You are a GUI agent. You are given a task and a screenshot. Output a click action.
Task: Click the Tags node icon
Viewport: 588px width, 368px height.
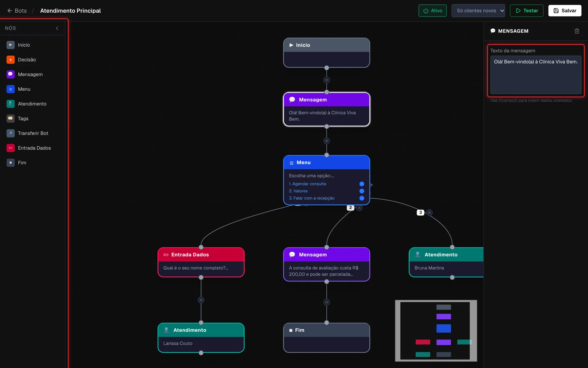tap(11, 118)
